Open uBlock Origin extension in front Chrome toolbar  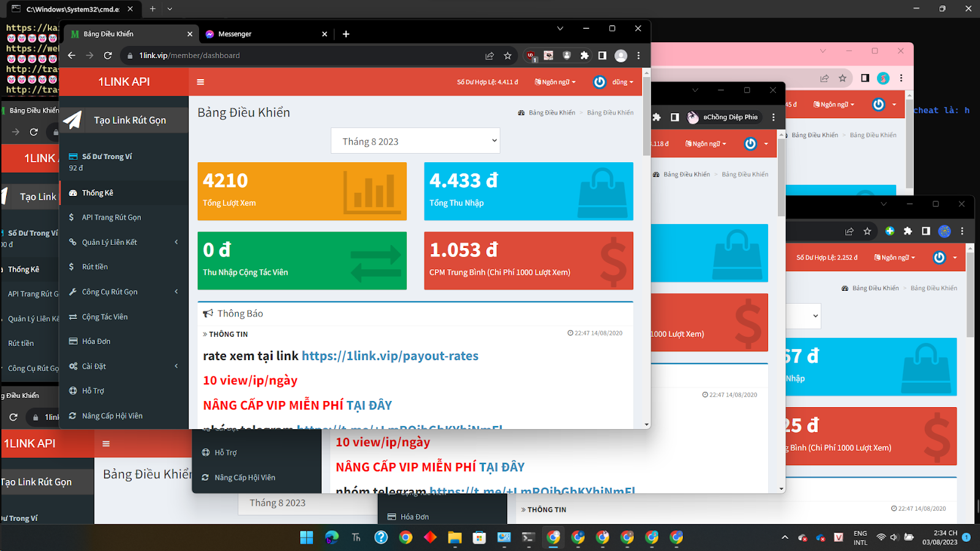pyautogui.click(x=531, y=56)
